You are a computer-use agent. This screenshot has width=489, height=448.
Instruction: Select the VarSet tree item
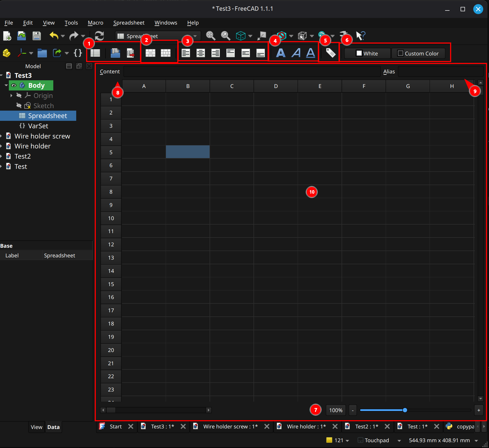click(38, 126)
